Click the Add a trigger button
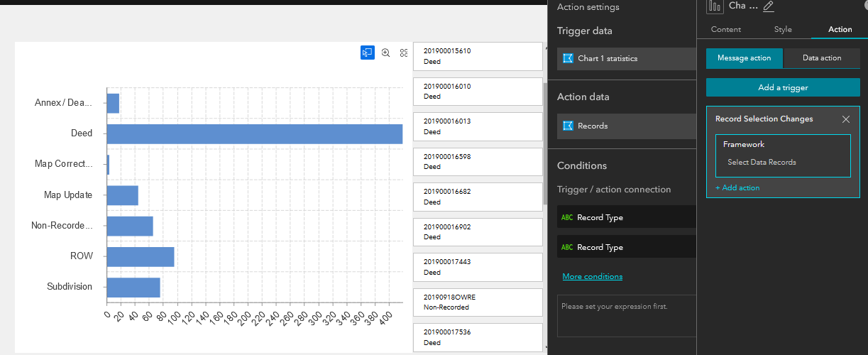868x355 pixels. [x=783, y=87]
